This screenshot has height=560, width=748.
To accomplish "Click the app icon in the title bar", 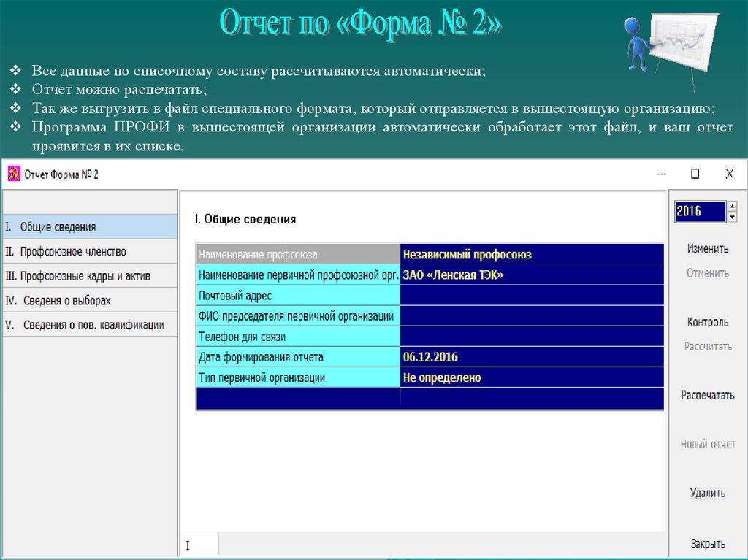I will coord(12,174).
